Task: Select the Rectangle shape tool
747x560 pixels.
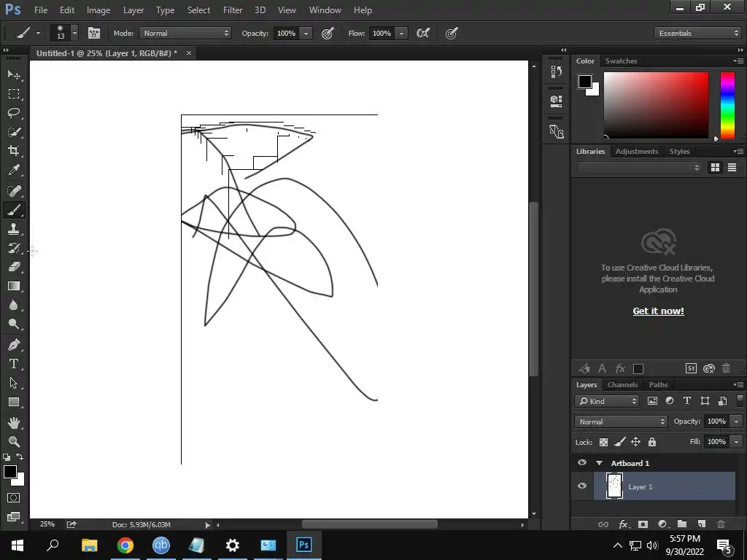Action: [x=14, y=402]
